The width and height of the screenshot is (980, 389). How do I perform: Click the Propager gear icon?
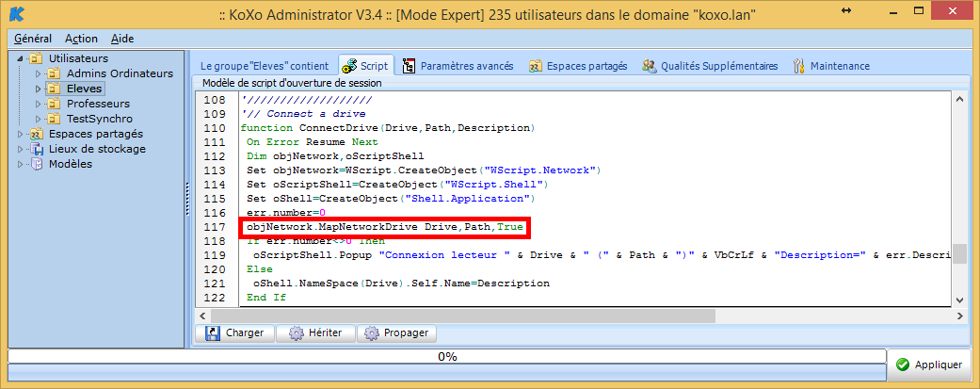[x=371, y=333]
